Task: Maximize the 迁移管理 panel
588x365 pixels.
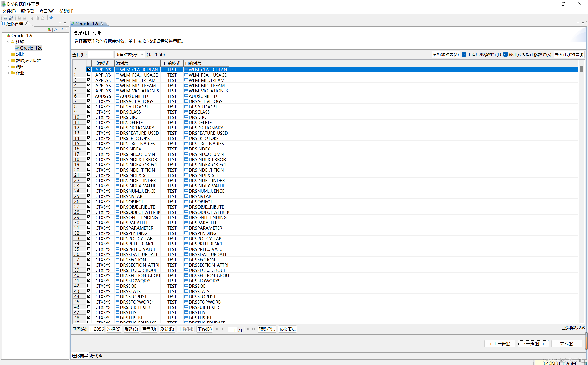Action: [x=65, y=23]
